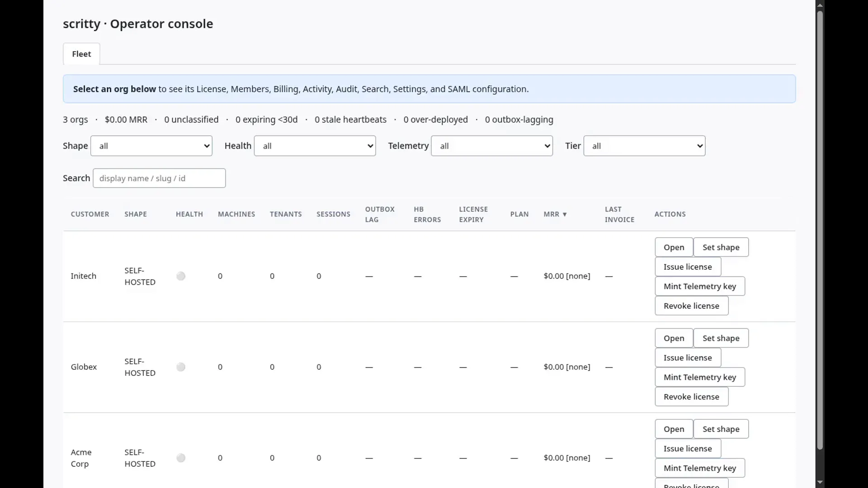The image size is (868, 488).
Task: Focus the org search input field
Action: click(x=159, y=178)
